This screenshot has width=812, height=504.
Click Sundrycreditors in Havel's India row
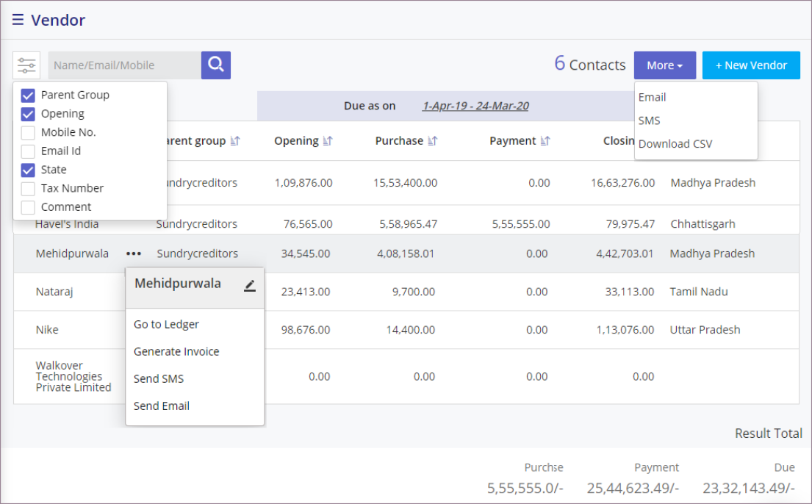[x=197, y=224]
